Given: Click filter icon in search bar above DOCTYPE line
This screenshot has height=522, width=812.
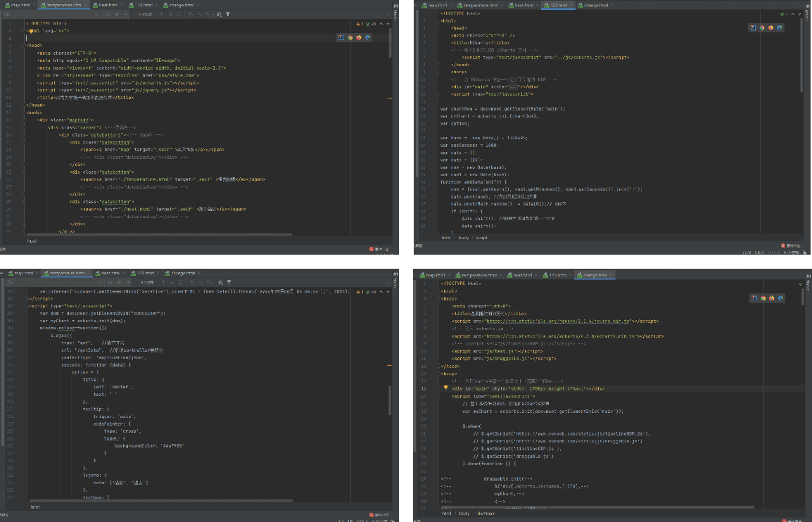Looking at the screenshot, I should (227, 15).
